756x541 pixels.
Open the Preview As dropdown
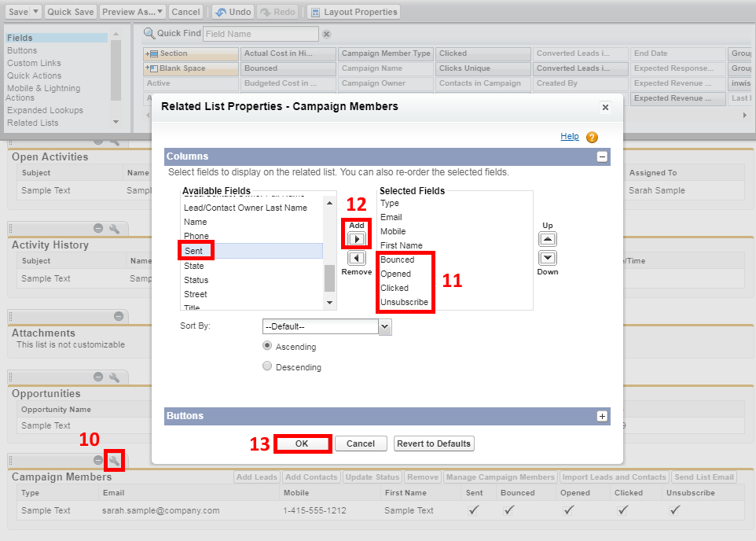pyautogui.click(x=133, y=12)
